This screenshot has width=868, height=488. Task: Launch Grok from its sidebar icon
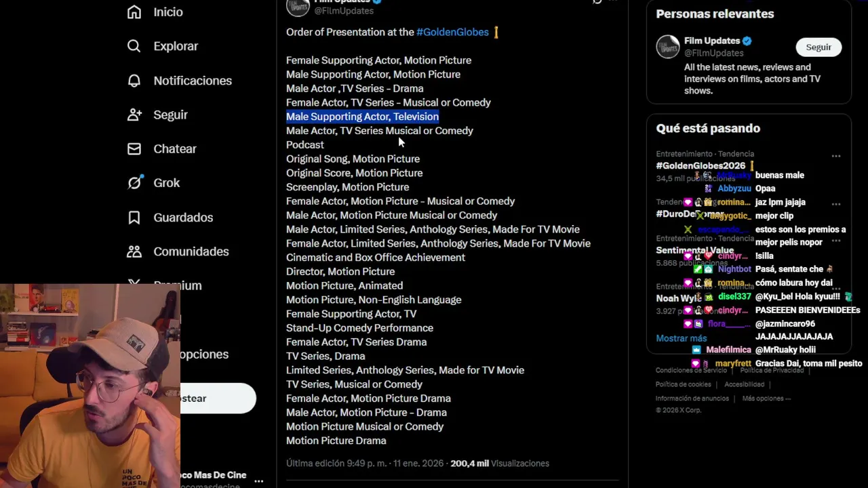(134, 182)
